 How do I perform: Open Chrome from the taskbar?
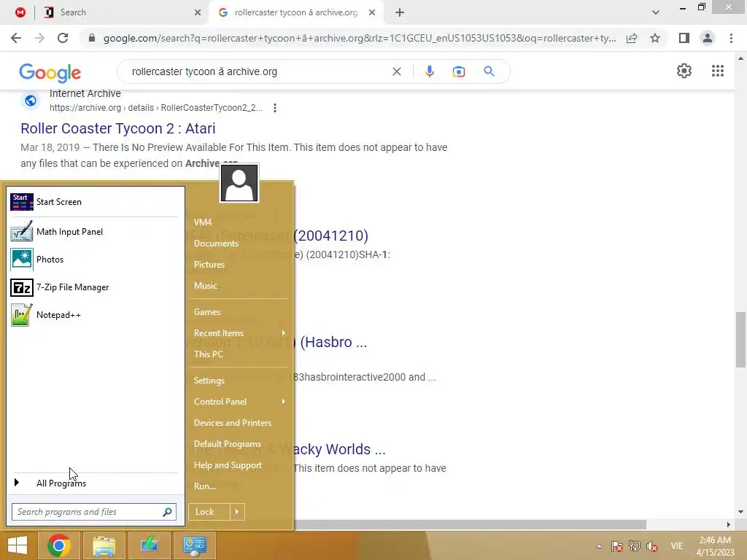coord(59,545)
